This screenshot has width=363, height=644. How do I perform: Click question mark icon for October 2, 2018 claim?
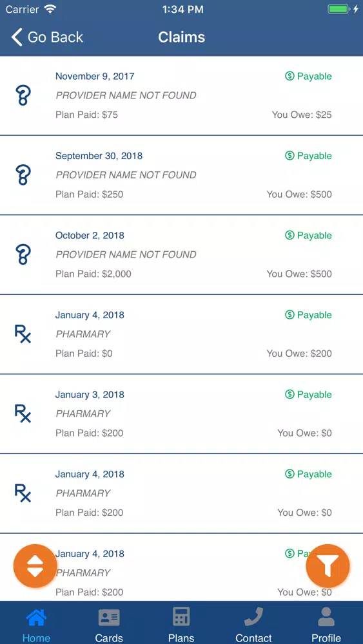coord(23,254)
